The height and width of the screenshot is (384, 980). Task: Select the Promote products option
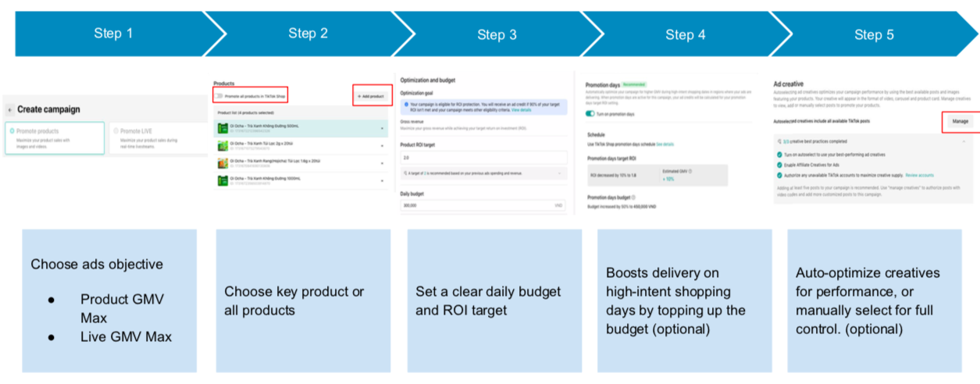tap(54, 137)
